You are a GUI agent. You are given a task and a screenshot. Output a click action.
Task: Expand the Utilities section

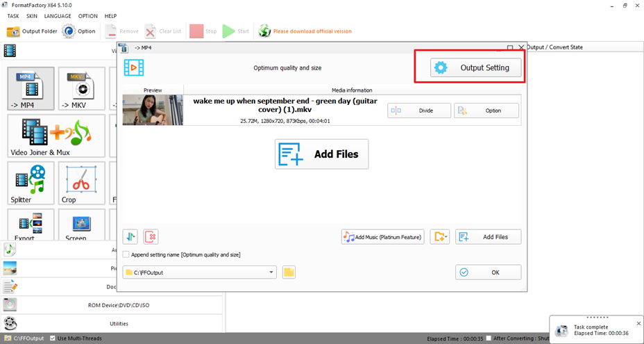click(111, 323)
